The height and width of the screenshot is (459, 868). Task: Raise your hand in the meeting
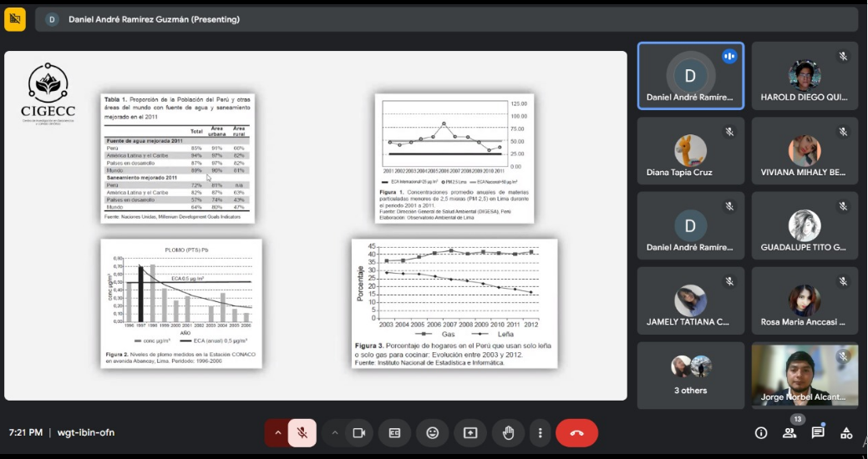507,433
